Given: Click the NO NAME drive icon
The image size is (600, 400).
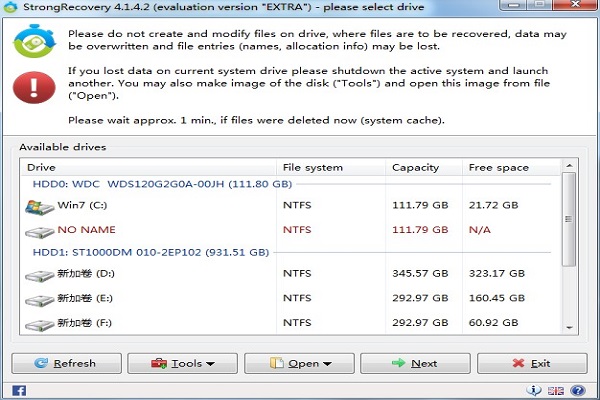Looking at the screenshot, I should 39,232.
